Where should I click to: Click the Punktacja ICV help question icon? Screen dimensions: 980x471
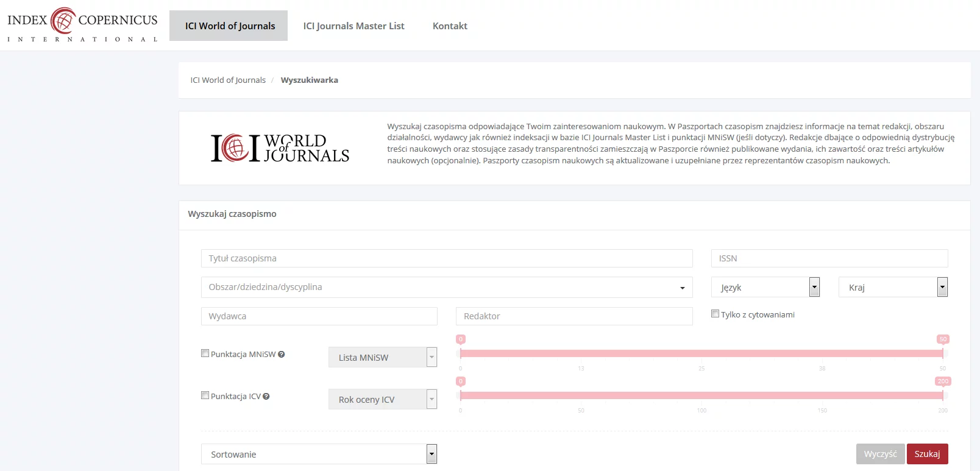(266, 396)
